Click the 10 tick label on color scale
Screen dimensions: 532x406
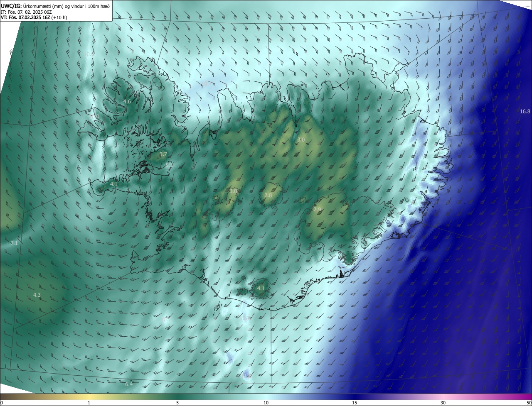coord(266,403)
